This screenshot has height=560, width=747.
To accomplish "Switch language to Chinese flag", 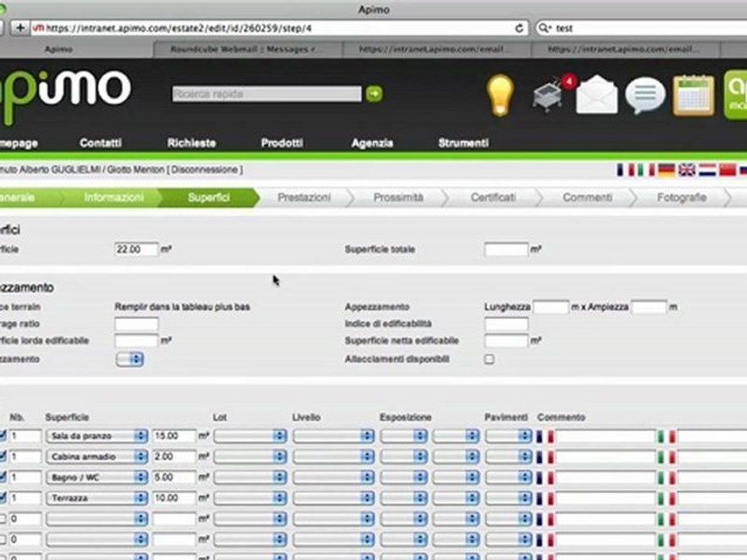I will tap(728, 170).
